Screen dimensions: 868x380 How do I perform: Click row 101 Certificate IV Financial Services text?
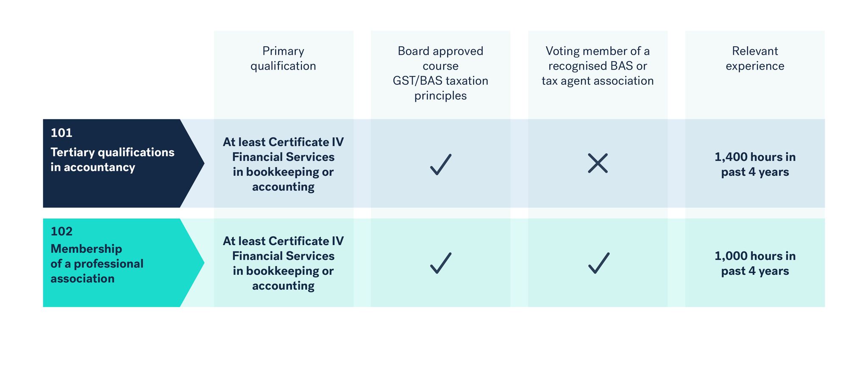(283, 164)
